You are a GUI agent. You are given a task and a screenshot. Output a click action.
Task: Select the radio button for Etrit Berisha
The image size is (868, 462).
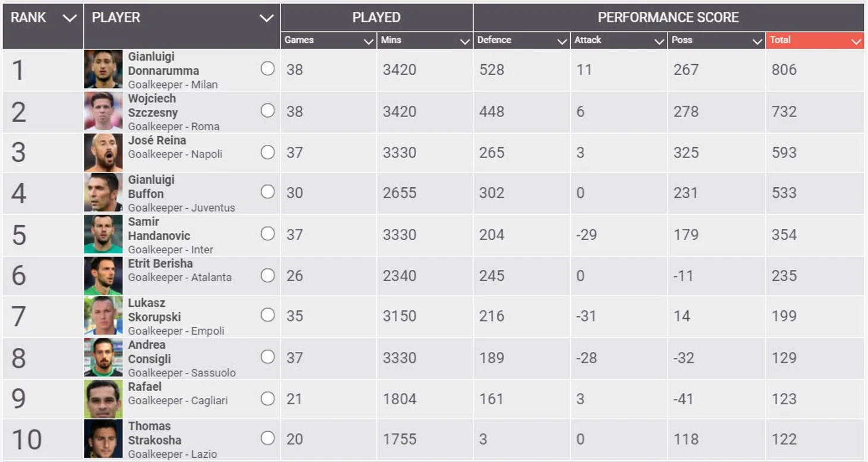(268, 275)
